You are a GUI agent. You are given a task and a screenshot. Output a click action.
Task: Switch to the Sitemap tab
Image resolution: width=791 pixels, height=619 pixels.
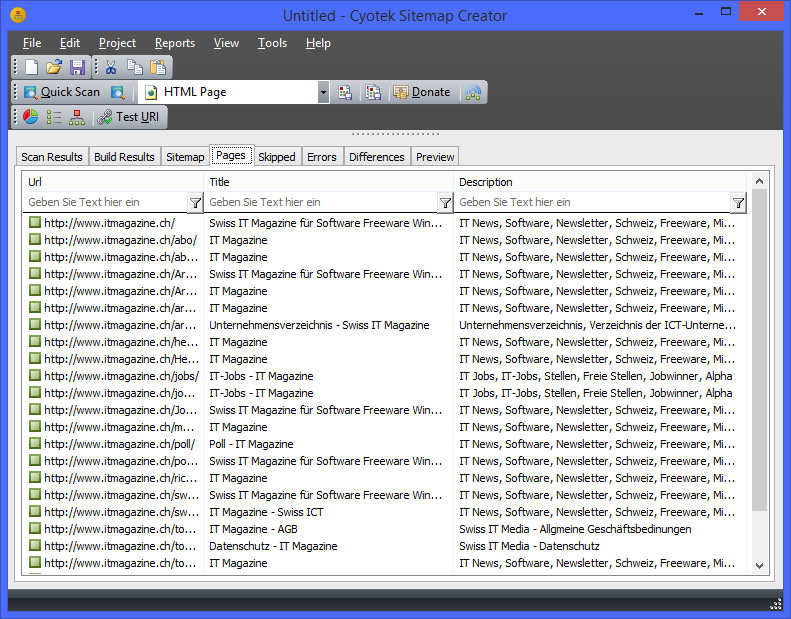tap(185, 157)
